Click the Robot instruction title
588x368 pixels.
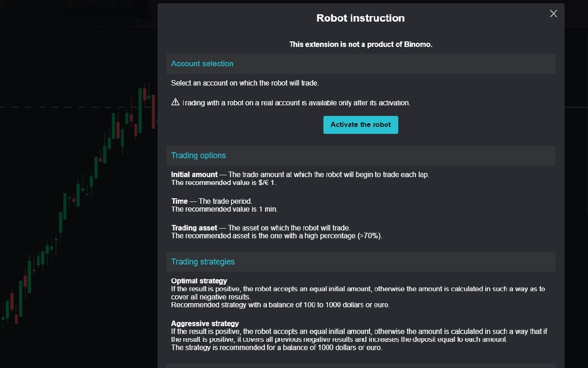tap(361, 18)
